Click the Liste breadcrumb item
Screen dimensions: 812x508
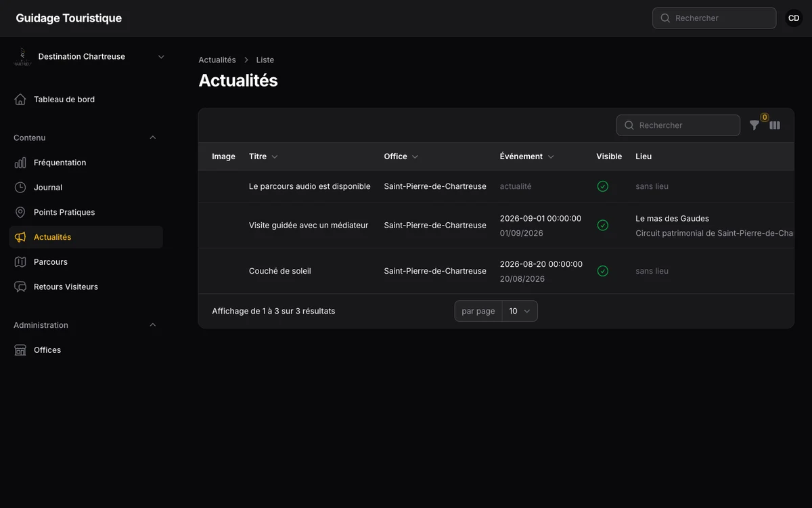pyautogui.click(x=265, y=60)
